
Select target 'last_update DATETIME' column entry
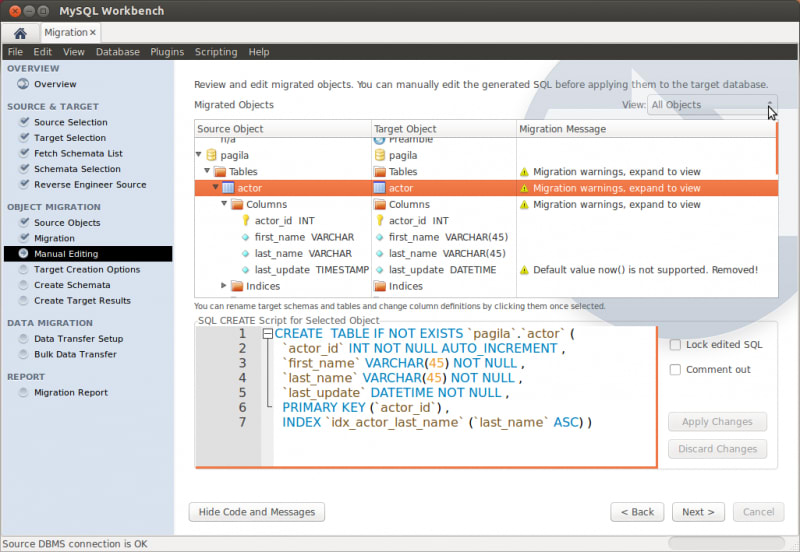click(442, 270)
